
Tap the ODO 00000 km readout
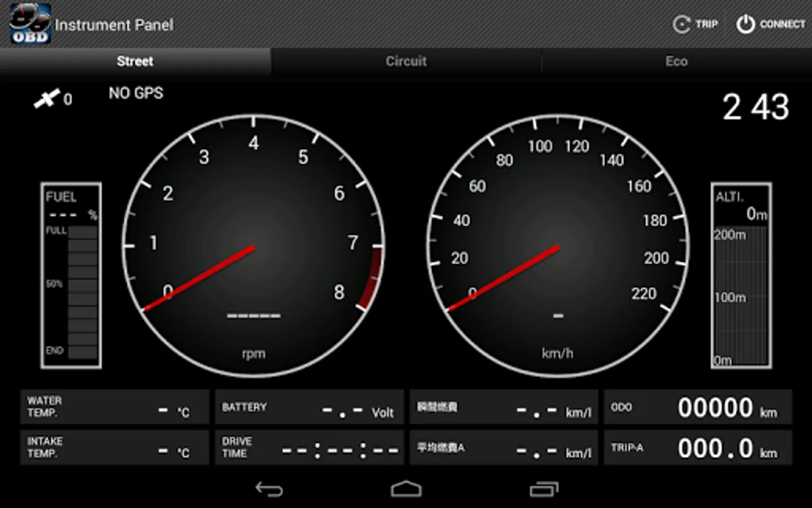[x=698, y=406]
